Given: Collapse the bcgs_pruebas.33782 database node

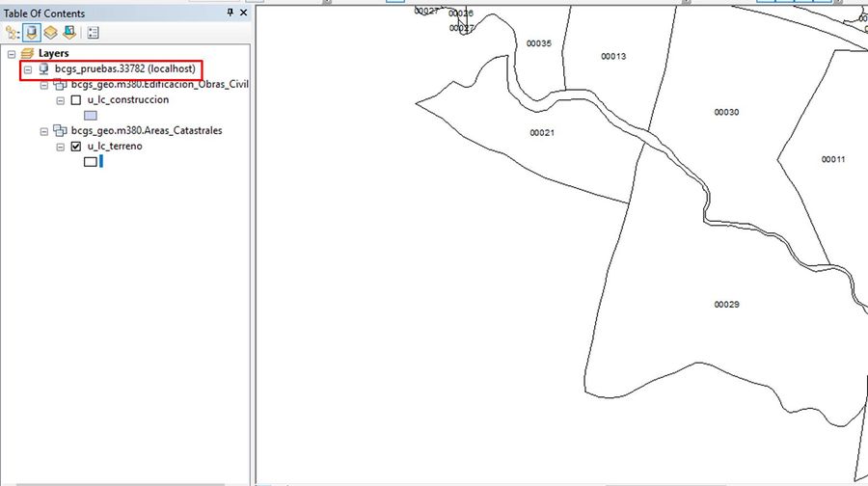Looking at the screenshot, I should [28, 69].
